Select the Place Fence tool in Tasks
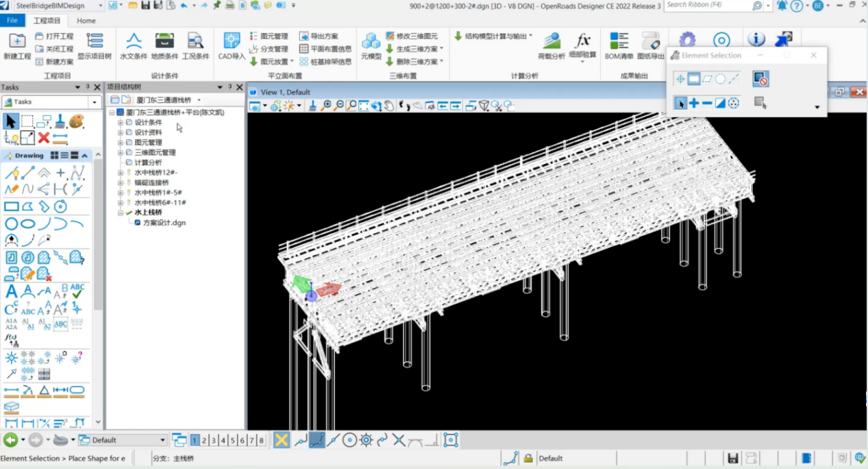The width and height of the screenshot is (868, 469). point(27,122)
